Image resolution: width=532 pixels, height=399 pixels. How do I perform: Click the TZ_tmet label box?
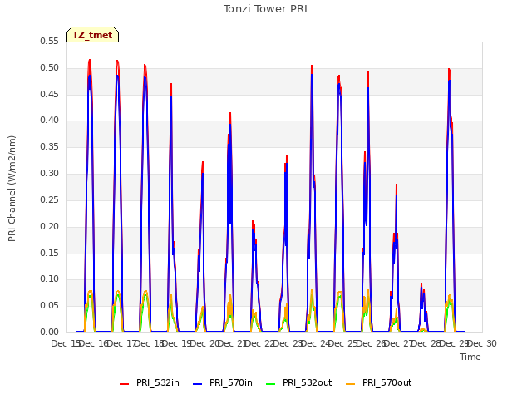click(x=92, y=35)
